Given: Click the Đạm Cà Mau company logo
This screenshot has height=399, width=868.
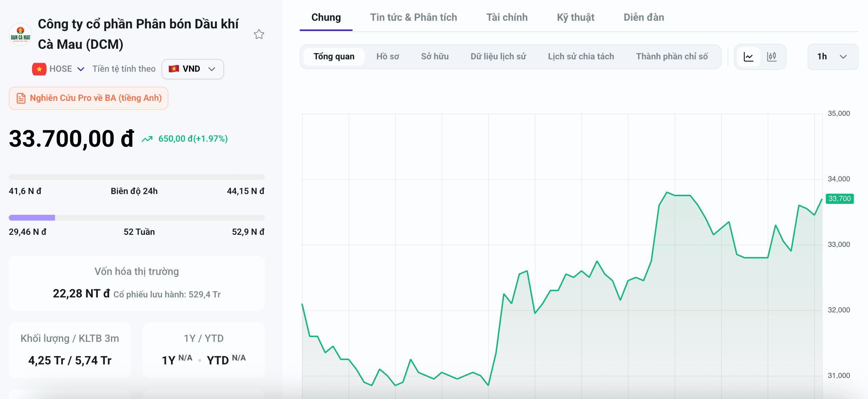Looking at the screenshot, I should coord(20,35).
